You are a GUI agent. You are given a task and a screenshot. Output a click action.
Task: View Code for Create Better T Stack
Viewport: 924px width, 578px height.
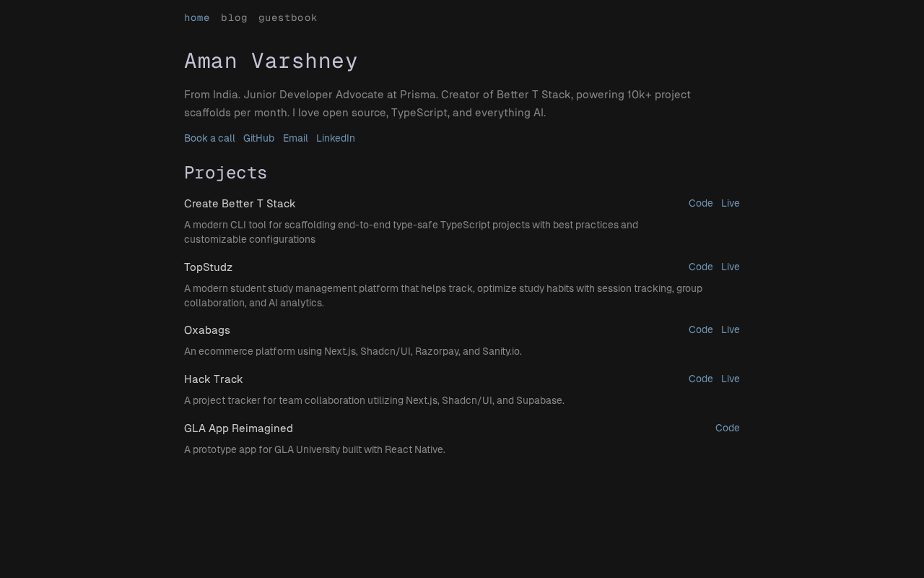[x=701, y=203]
